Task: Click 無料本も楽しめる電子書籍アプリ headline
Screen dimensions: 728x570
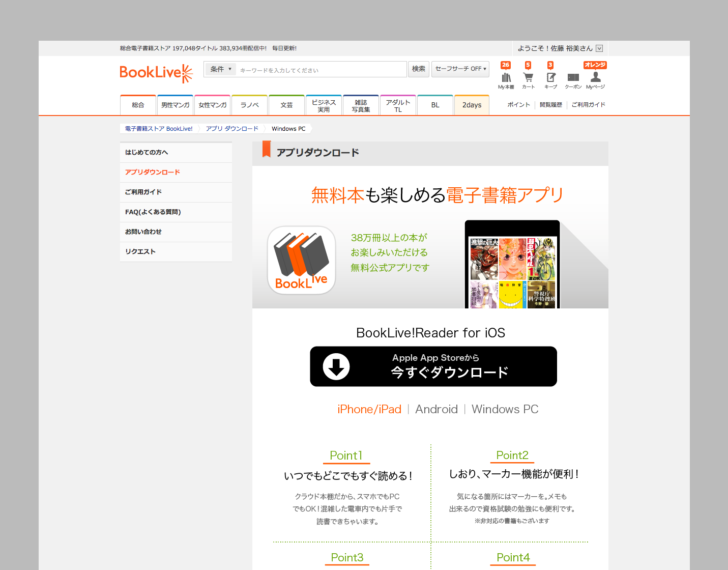Action: (x=438, y=195)
